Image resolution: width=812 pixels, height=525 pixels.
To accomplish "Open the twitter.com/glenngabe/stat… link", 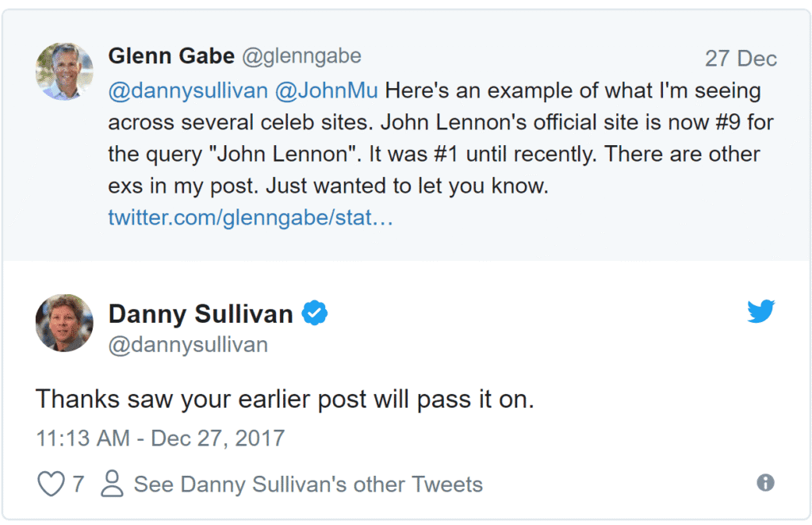I will pos(251,218).
